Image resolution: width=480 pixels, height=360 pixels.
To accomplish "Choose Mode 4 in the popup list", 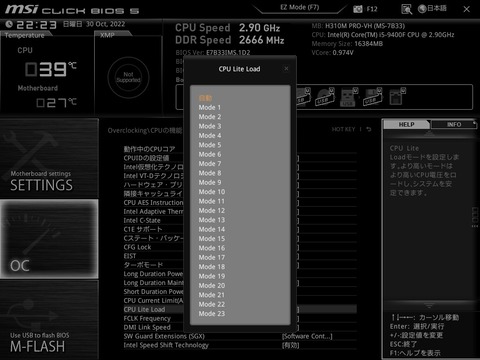I will (210, 135).
